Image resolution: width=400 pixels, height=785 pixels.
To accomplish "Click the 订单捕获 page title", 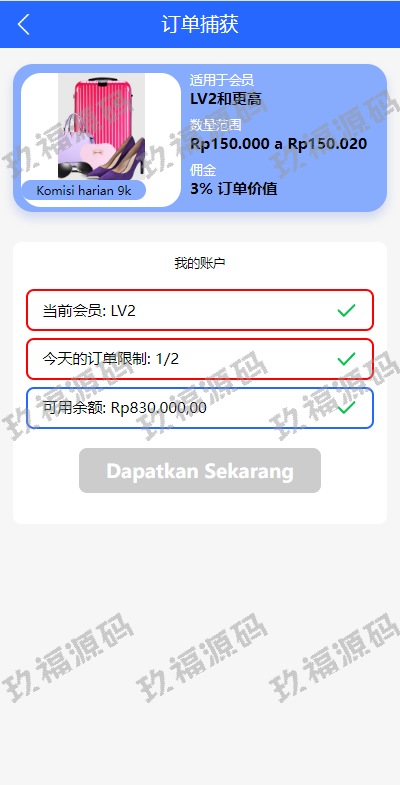I will tap(200, 24).
